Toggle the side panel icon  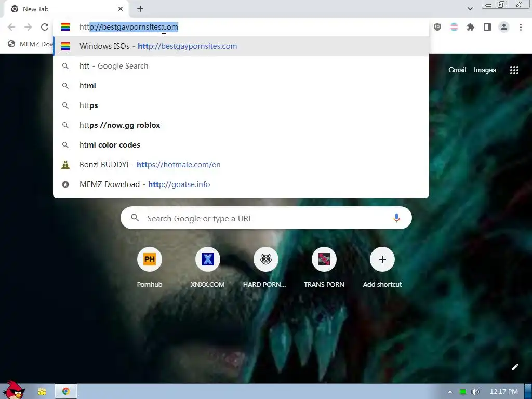(487, 27)
